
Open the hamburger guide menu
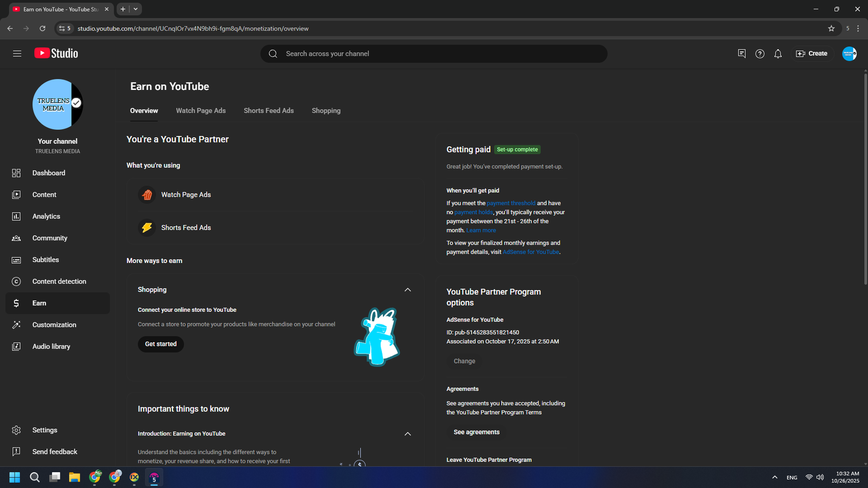(x=17, y=54)
